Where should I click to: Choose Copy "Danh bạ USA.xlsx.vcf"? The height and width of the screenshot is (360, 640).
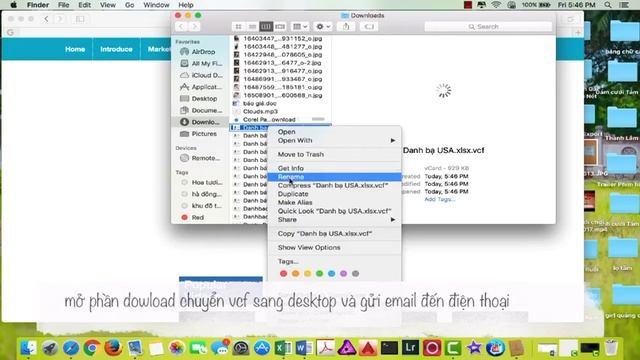[x=334, y=233]
